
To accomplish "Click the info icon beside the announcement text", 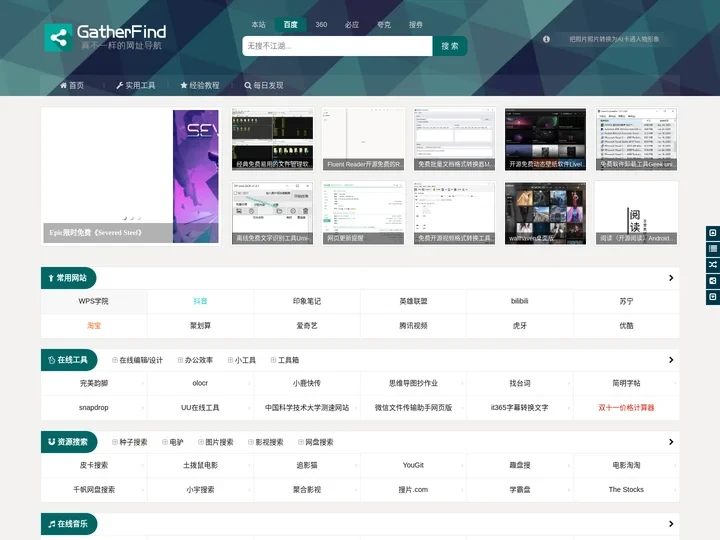I will point(546,39).
